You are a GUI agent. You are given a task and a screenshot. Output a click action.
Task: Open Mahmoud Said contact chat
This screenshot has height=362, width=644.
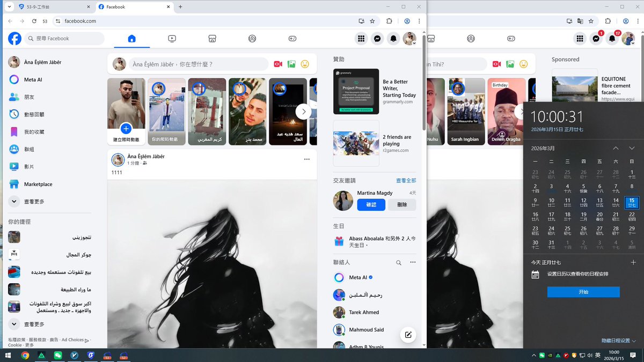375,330
